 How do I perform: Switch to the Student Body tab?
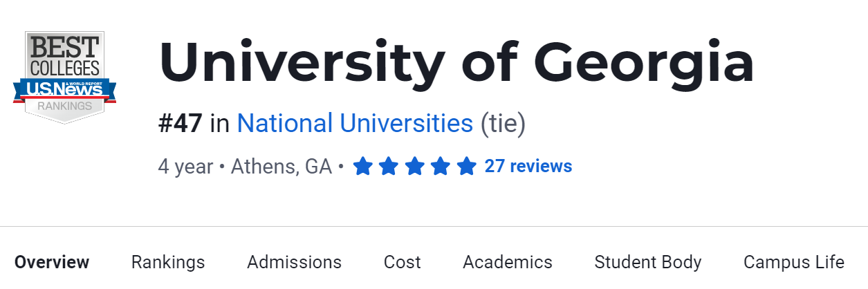pyautogui.click(x=647, y=263)
